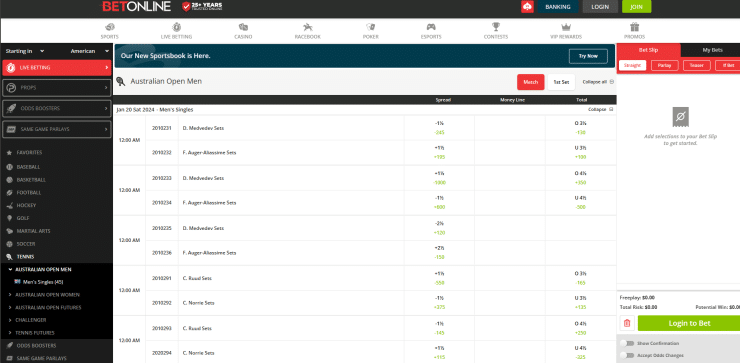Select Tennis in sports sidebar
Screen dimensions: 740x363
pos(25,257)
